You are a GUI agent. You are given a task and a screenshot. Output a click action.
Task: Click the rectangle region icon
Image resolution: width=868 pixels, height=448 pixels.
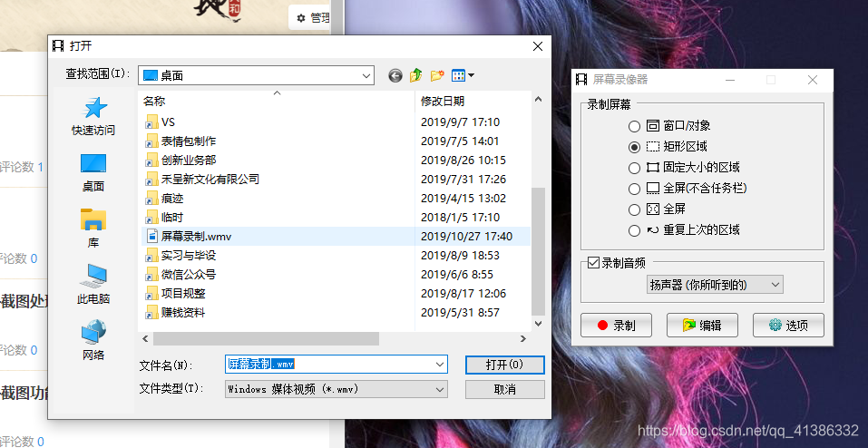tap(653, 147)
